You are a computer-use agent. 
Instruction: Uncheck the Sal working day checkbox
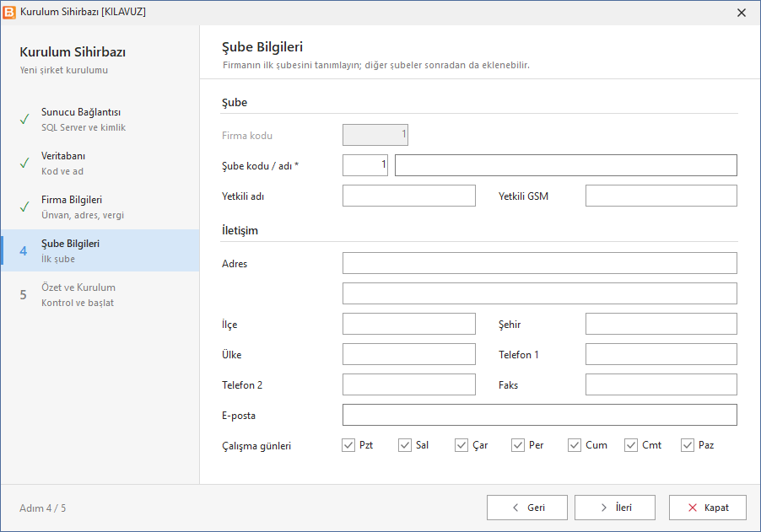(x=405, y=445)
